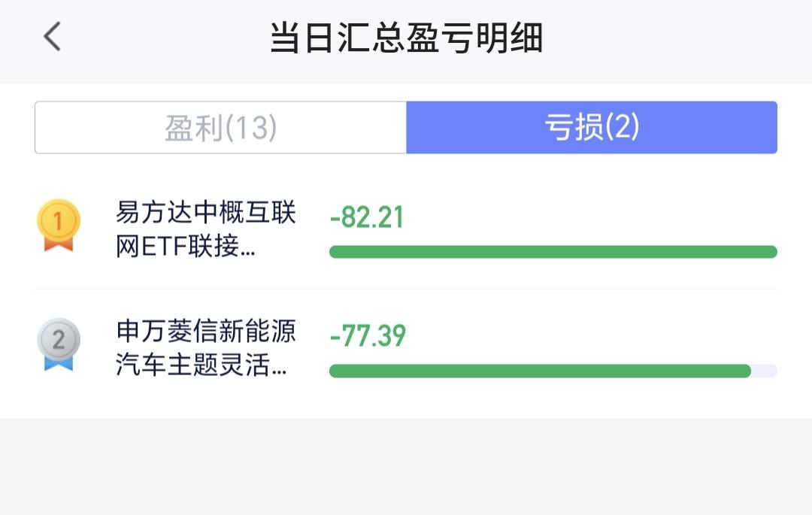
Task: Click the -77.39 loss amount
Action: (368, 335)
